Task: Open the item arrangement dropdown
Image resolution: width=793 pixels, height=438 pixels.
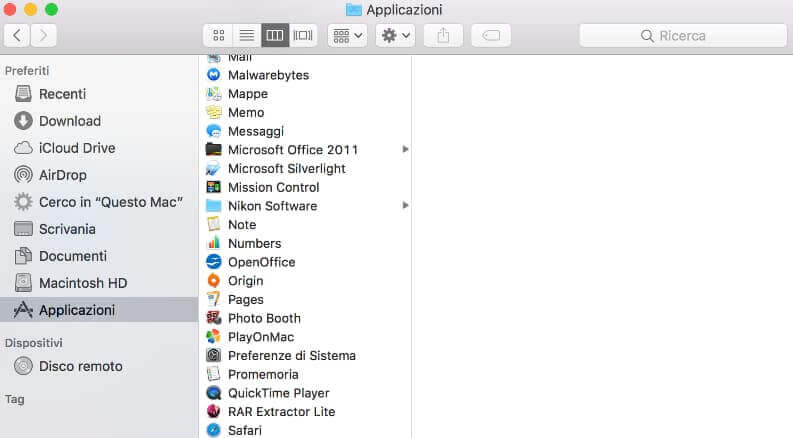Action: (x=347, y=35)
